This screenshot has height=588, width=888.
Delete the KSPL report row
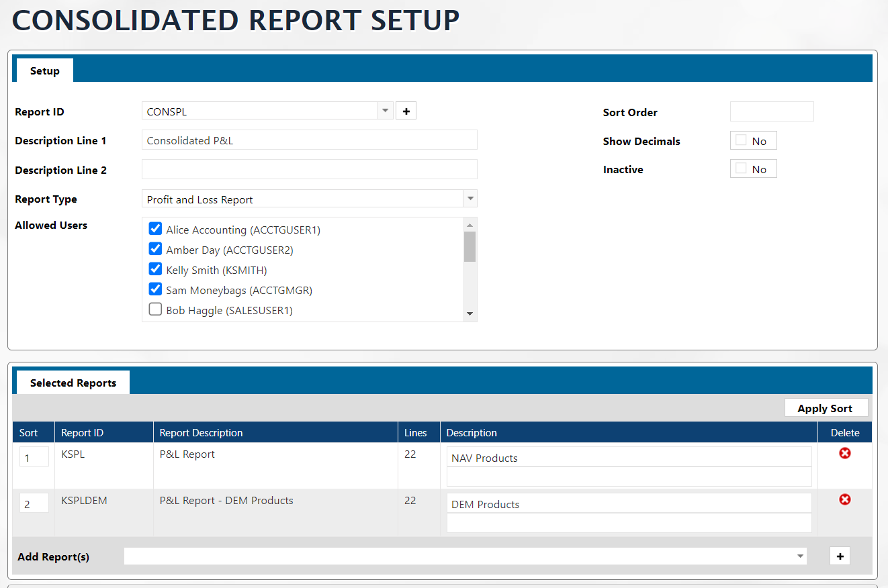click(x=844, y=454)
